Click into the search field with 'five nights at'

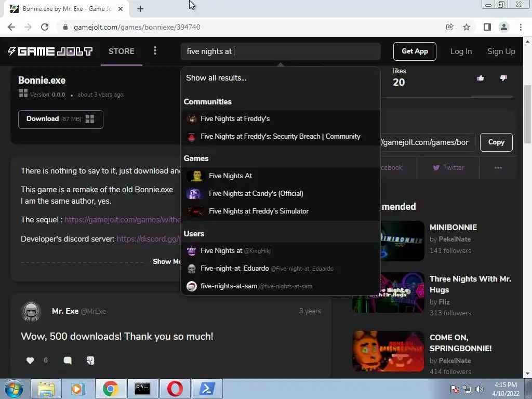point(280,51)
